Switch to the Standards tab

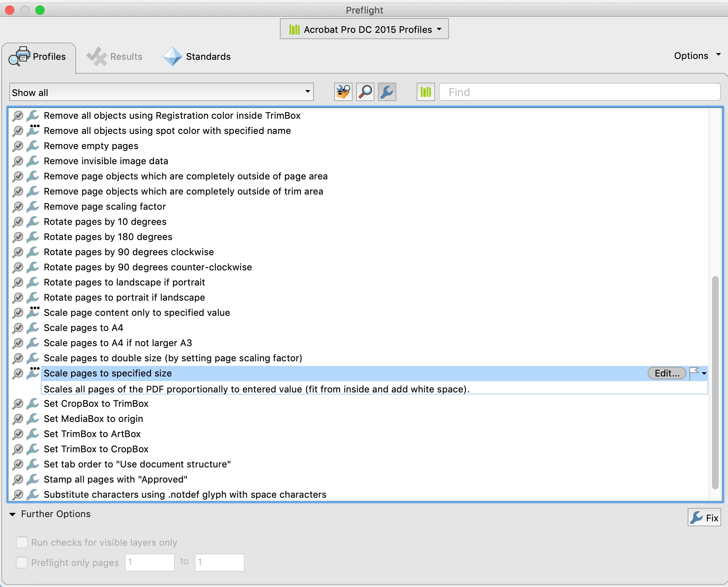pos(197,56)
